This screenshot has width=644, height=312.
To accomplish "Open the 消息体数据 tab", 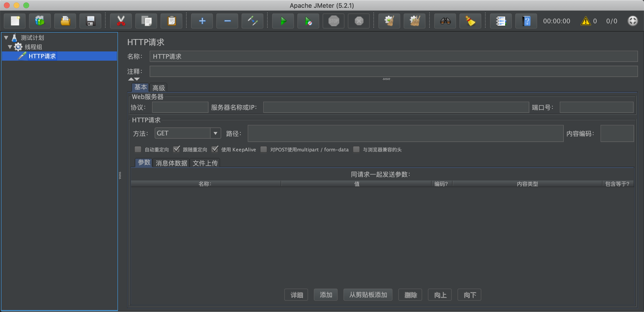I will [x=171, y=163].
